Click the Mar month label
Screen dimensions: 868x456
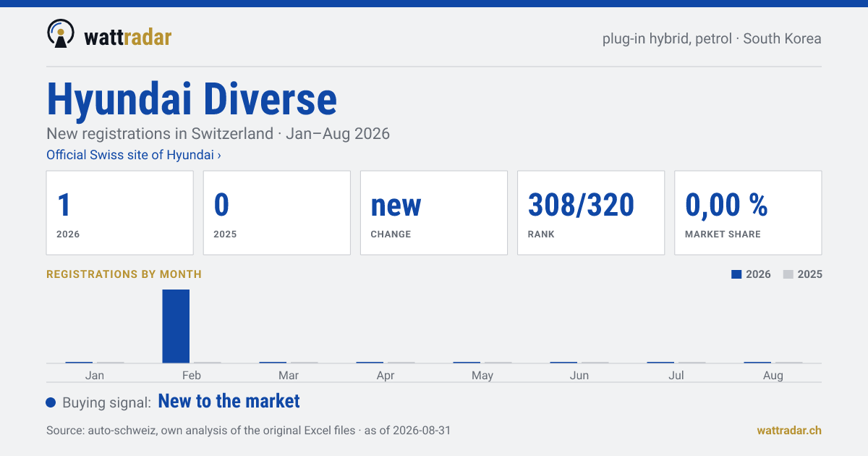click(x=289, y=375)
